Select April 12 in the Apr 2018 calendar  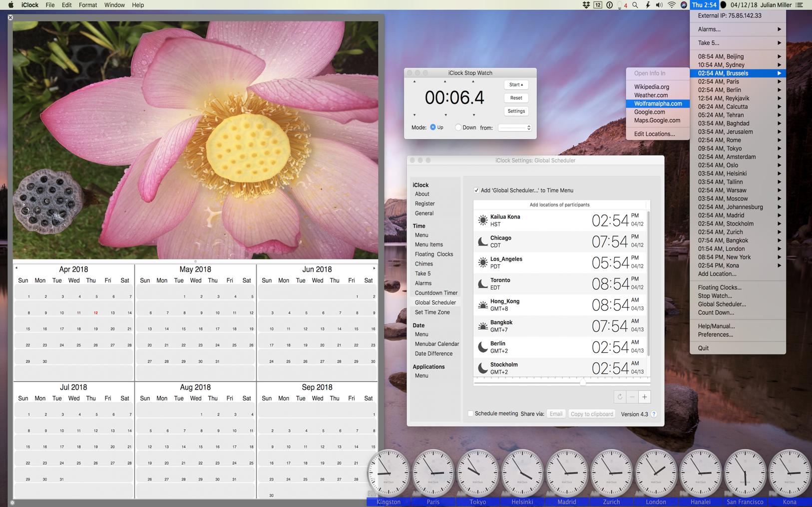point(95,313)
